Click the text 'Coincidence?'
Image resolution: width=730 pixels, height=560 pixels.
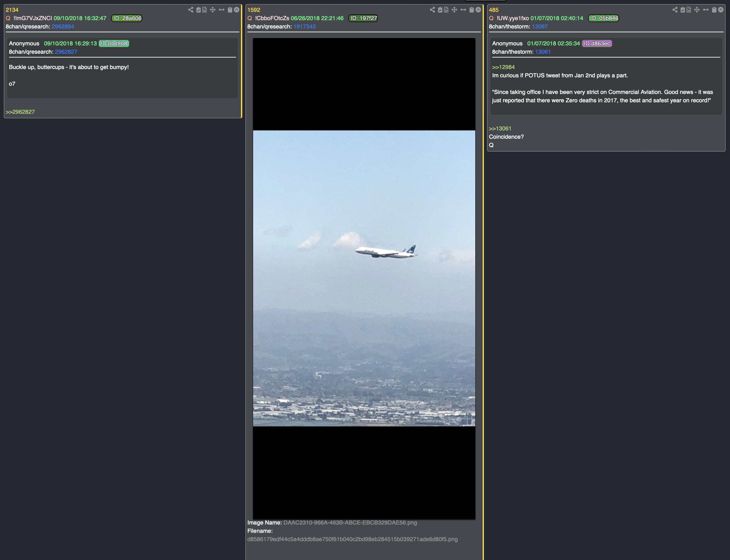click(506, 137)
